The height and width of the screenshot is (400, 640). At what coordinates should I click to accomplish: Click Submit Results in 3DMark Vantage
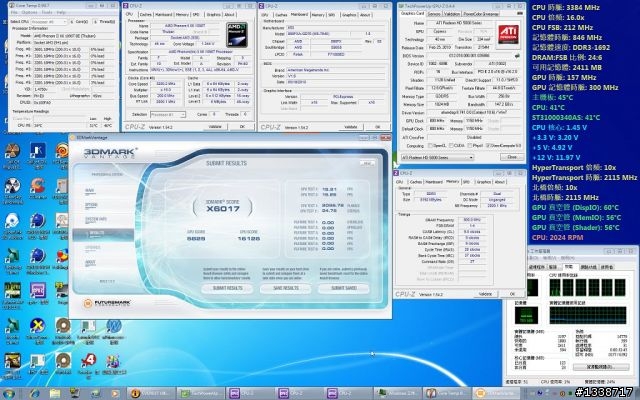point(227,288)
